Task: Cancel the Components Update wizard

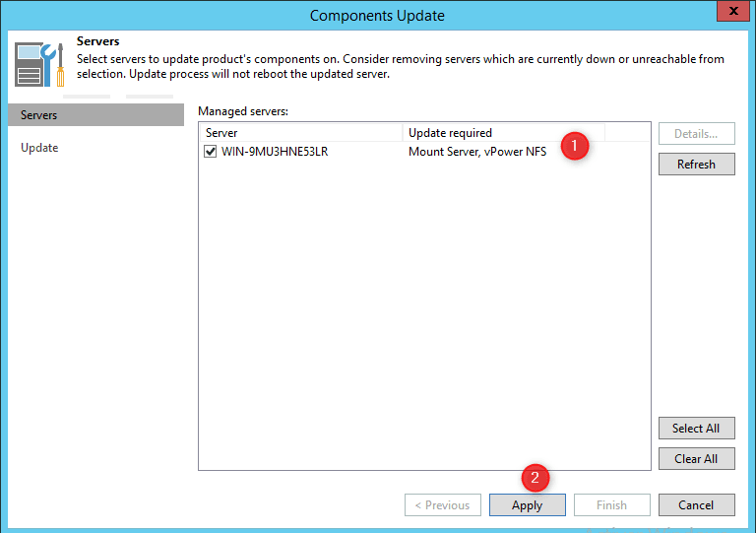Action: 696,505
